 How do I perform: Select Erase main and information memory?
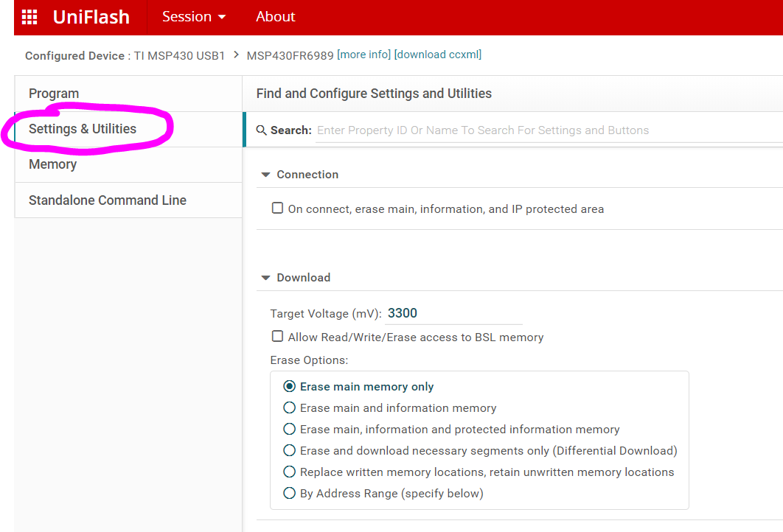289,407
